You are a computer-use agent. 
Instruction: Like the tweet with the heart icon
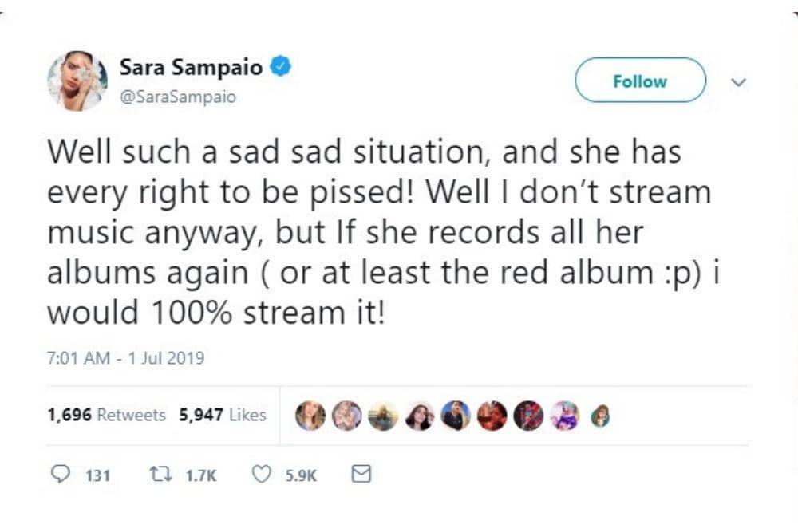click(x=261, y=475)
